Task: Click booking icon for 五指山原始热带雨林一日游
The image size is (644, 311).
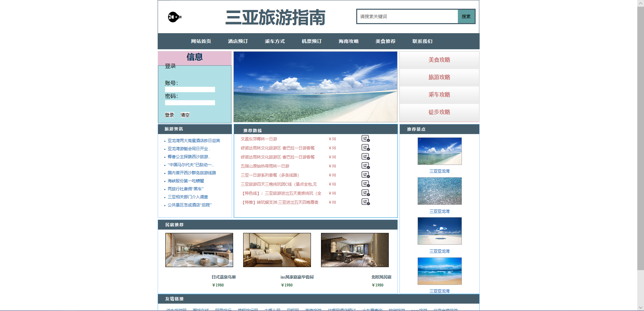Action: coord(365,166)
